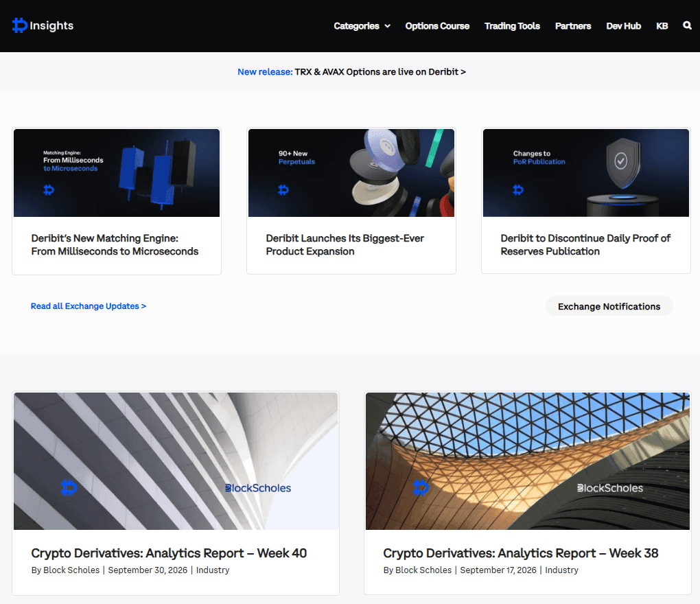The height and width of the screenshot is (604, 700).
Task: Open the Matching Engine article thumbnail
Action: [x=117, y=173]
